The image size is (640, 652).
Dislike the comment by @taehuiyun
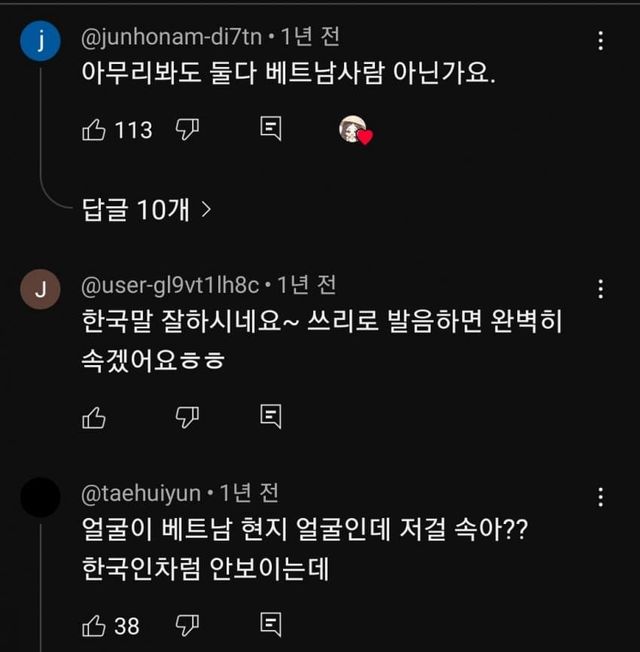tap(187, 626)
